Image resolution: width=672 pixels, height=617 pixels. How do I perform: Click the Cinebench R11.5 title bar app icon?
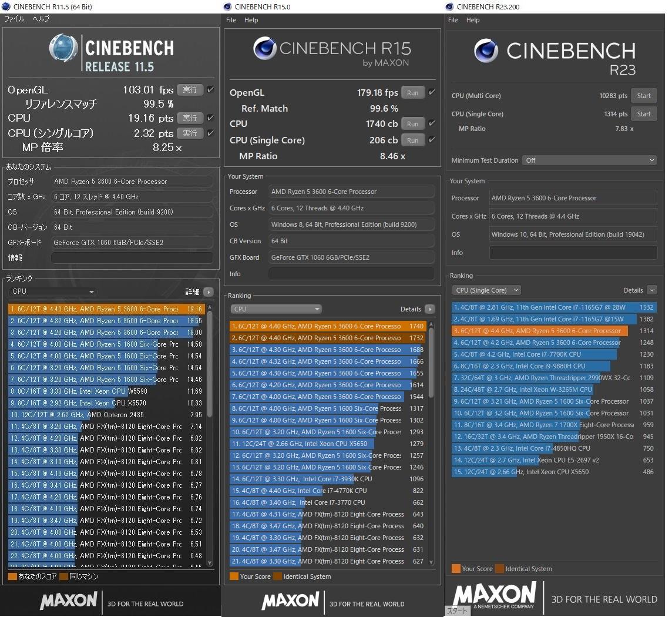tap(6, 6)
